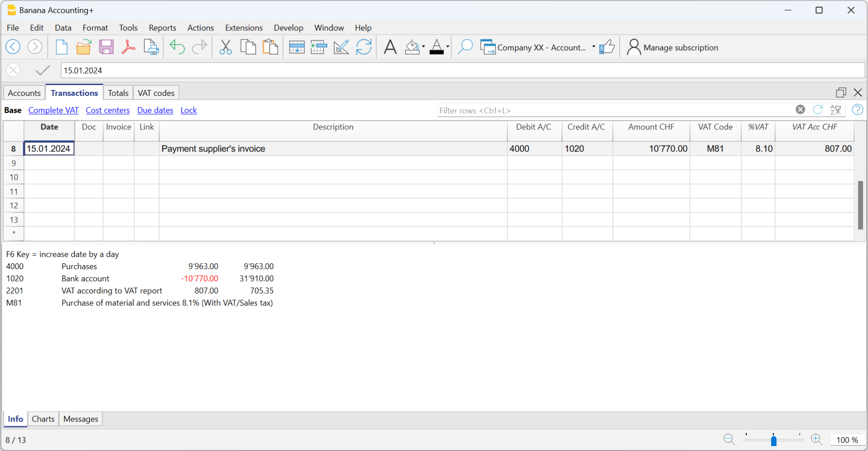Open print preview icon
Viewport: 868px width, 451px height.
click(x=151, y=47)
